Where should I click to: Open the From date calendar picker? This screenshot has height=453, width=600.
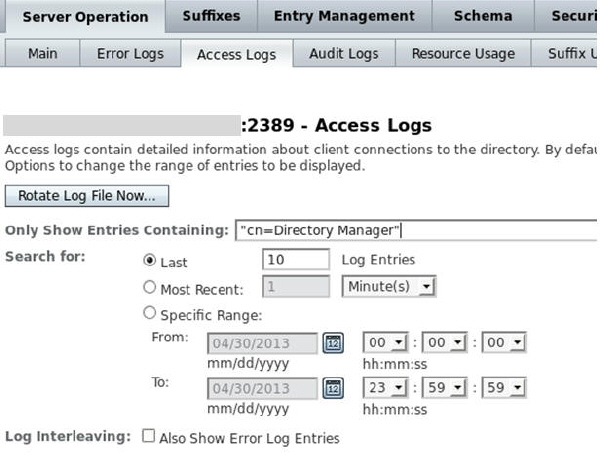coord(334,343)
